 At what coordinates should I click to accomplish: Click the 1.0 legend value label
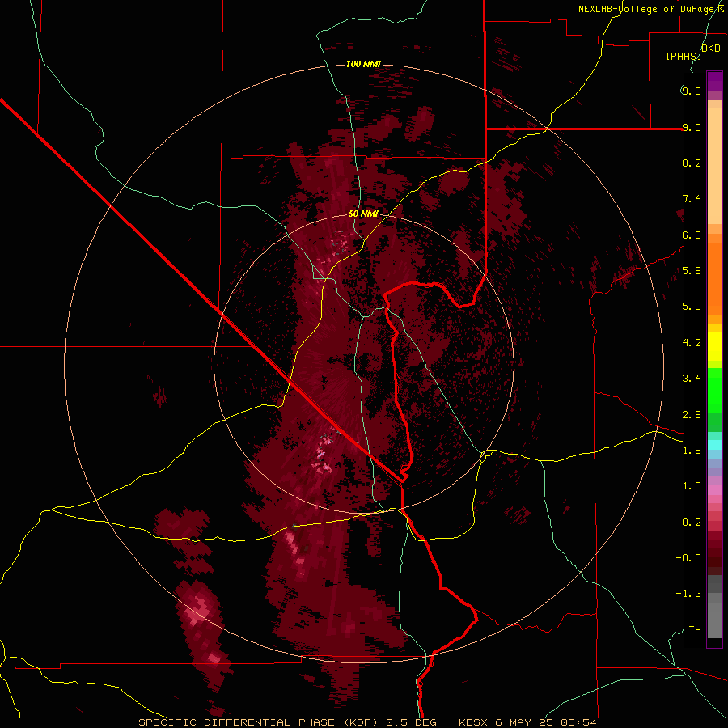coord(692,486)
